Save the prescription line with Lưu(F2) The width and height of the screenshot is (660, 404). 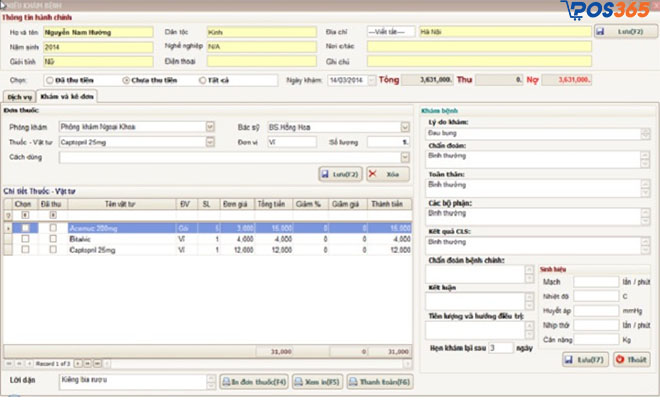tap(339, 174)
